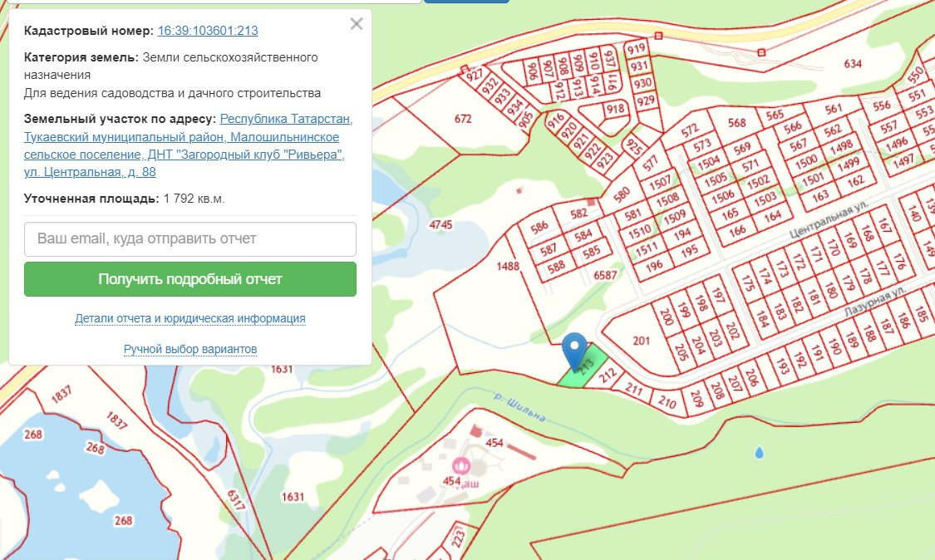Screen dimensions: 935x560
Task: Select parcel 580 on the map
Action: click(622, 194)
